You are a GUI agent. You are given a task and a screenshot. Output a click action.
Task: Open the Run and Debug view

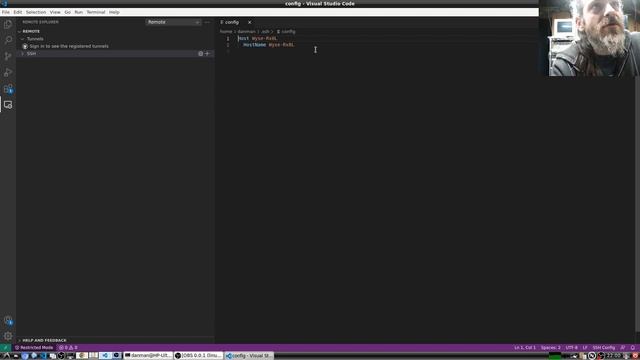[x=8, y=73]
